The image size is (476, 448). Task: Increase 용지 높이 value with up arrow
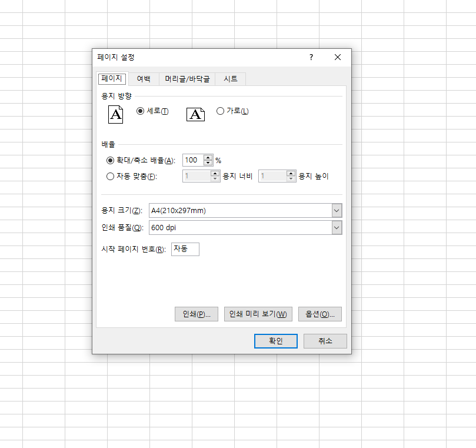(291, 174)
